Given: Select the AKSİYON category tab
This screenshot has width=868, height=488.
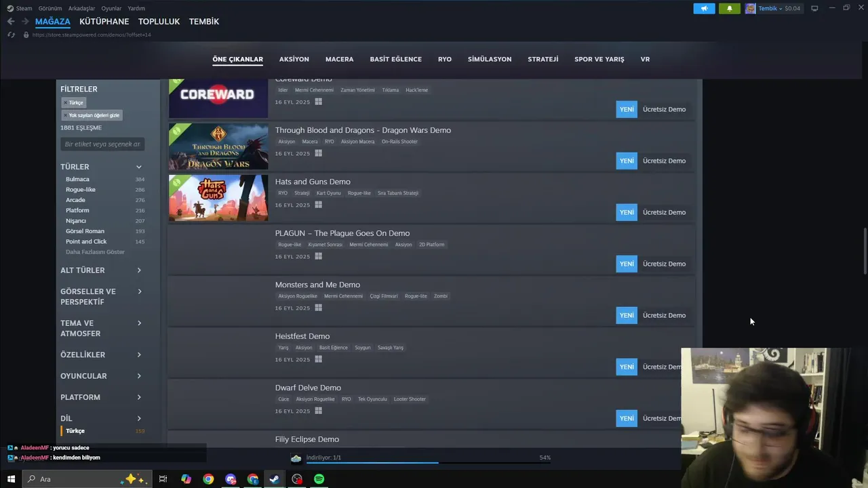Looking at the screenshot, I should [294, 59].
